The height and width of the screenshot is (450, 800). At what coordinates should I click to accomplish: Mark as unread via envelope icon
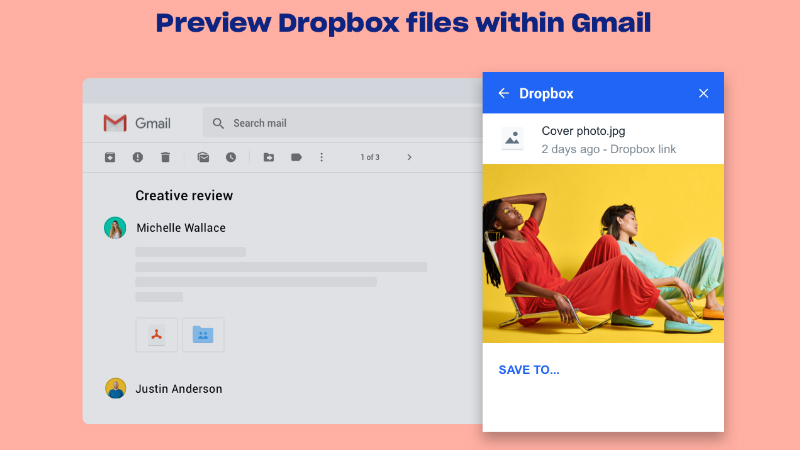pos(203,157)
